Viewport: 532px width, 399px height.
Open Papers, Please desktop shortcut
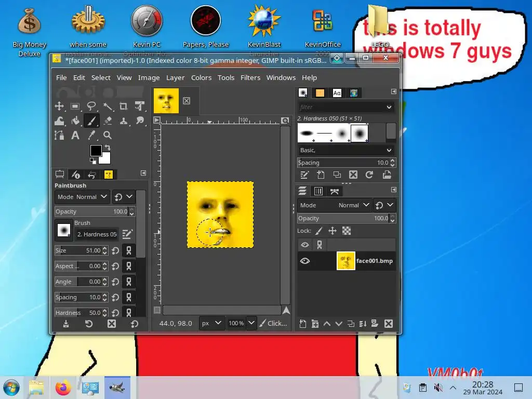(x=206, y=27)
